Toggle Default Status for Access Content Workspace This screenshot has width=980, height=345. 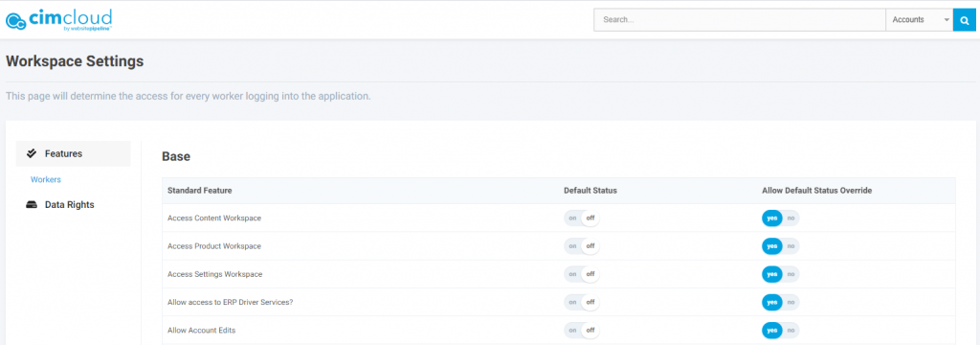click(582, 218)
